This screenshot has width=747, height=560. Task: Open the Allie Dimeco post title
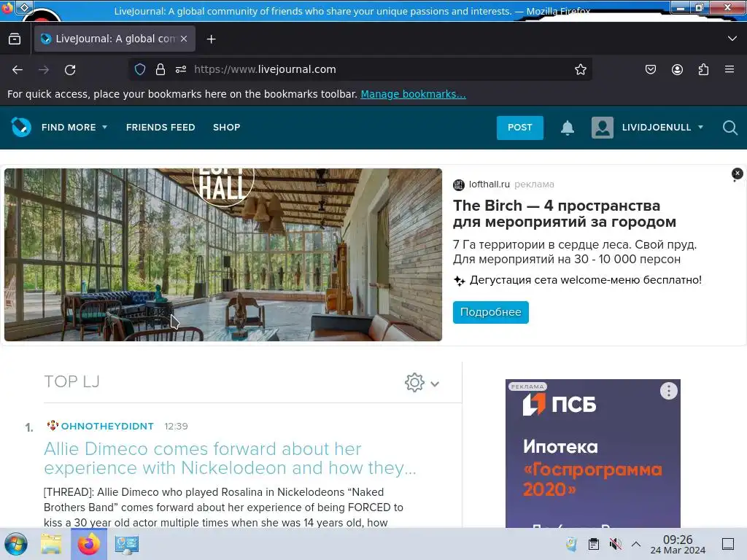[230, 458]
